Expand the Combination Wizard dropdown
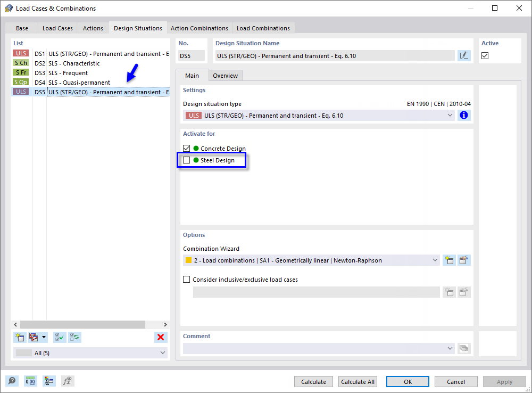The width and height of the screenshot is (532, 393). click(x=435, y=260)
